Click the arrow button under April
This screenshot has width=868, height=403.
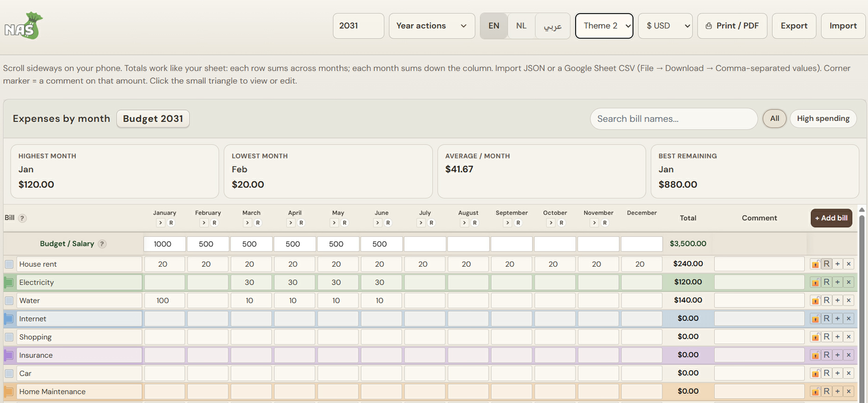click(291, 223)
